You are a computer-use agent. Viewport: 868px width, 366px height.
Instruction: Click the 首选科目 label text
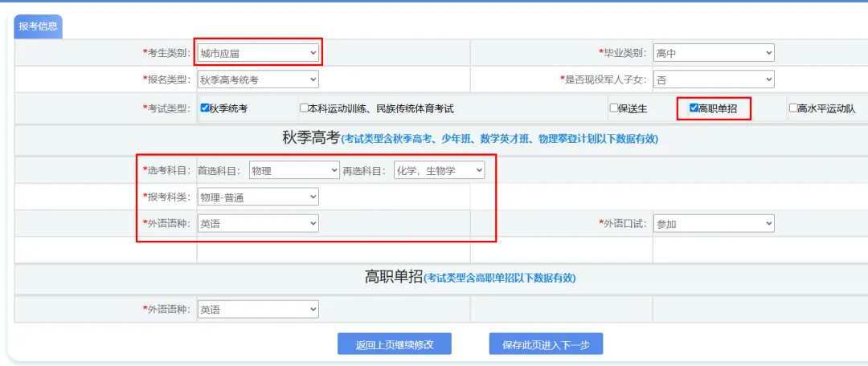219,171
